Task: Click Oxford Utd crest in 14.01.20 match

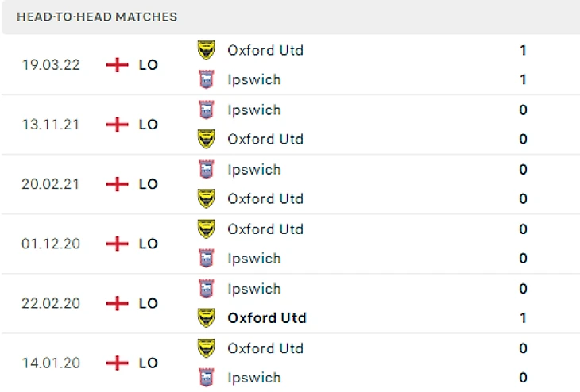Action: pos(207,348)
